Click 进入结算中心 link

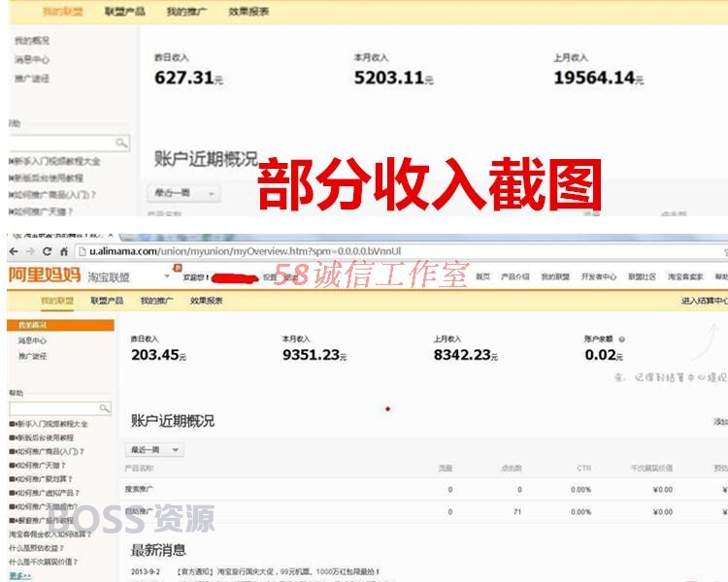(704, 301)
